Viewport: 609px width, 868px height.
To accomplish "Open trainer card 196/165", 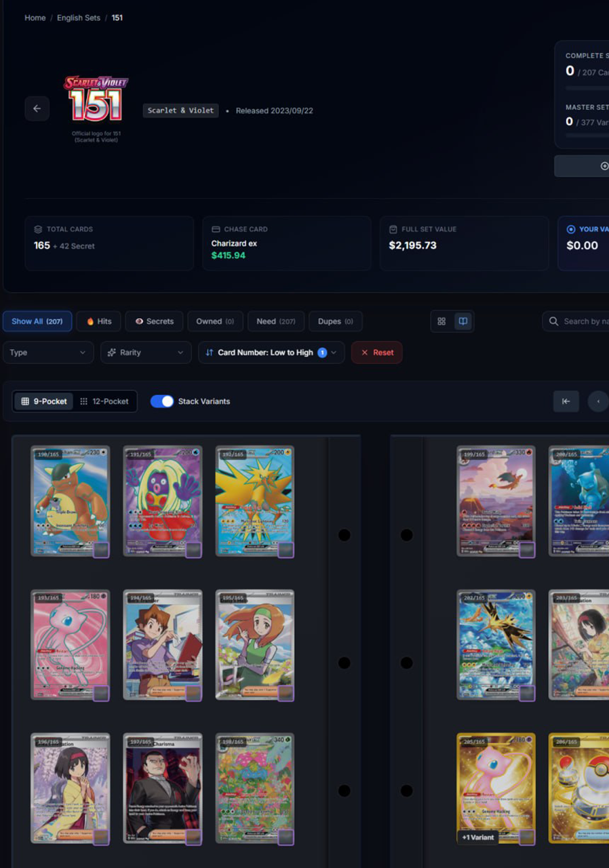I will [71, 789].
